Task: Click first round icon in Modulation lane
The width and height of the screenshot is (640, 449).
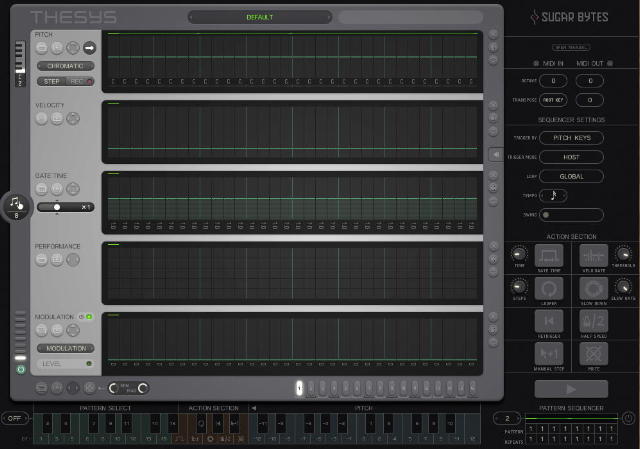Action: point(41,330)
